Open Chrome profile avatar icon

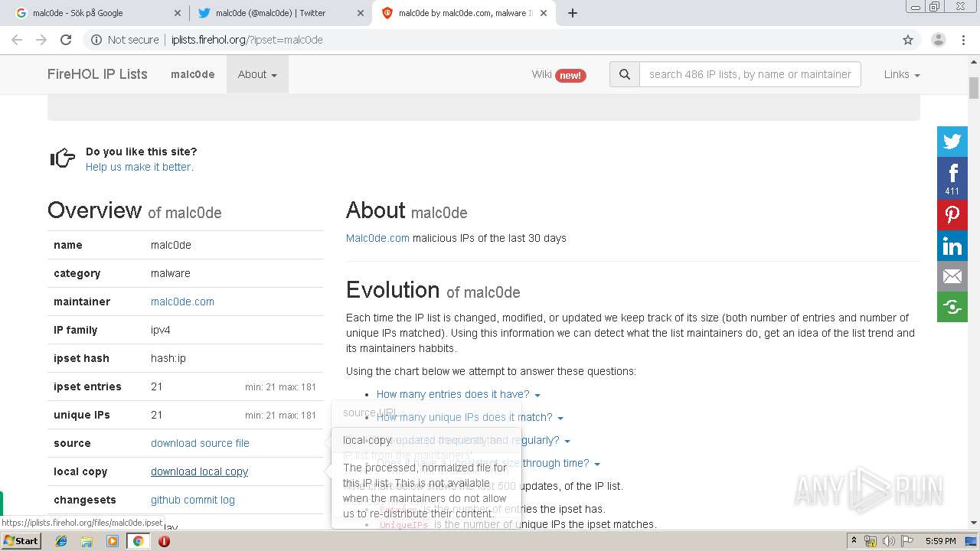pyautogui.click(x=939, y=40)
